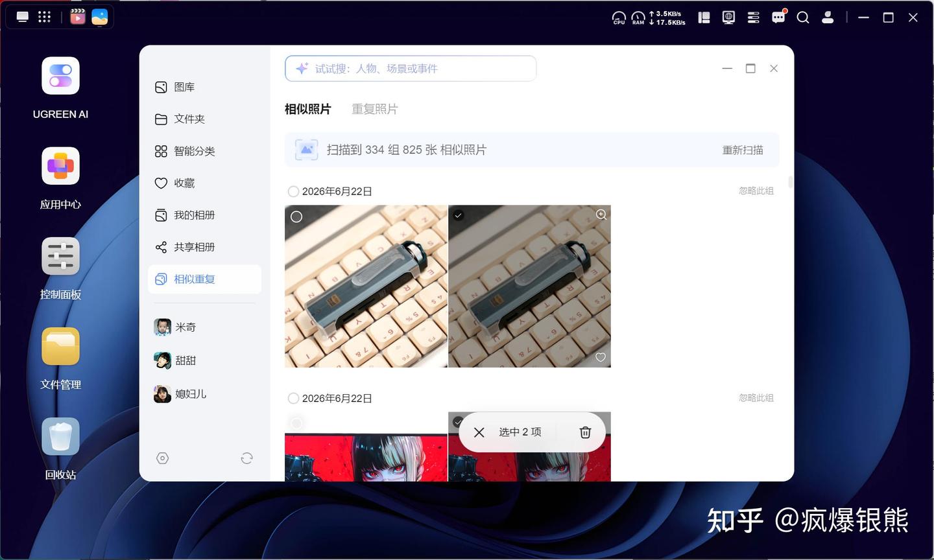This screenshot has width=934, height=560.
Task: Click the AI search input field
Action: [411, 69]
